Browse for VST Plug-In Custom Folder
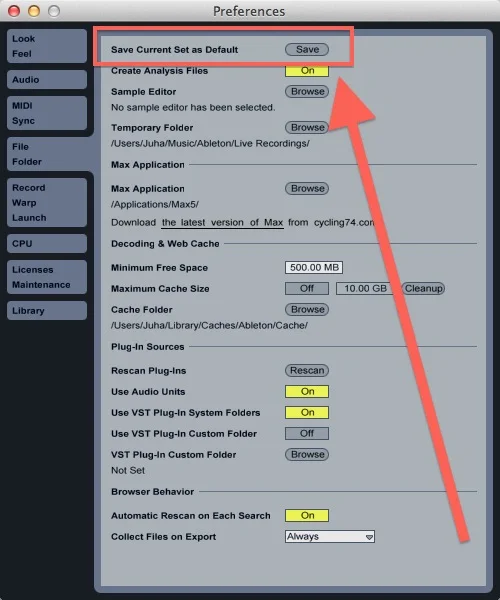 coord(307,455)
